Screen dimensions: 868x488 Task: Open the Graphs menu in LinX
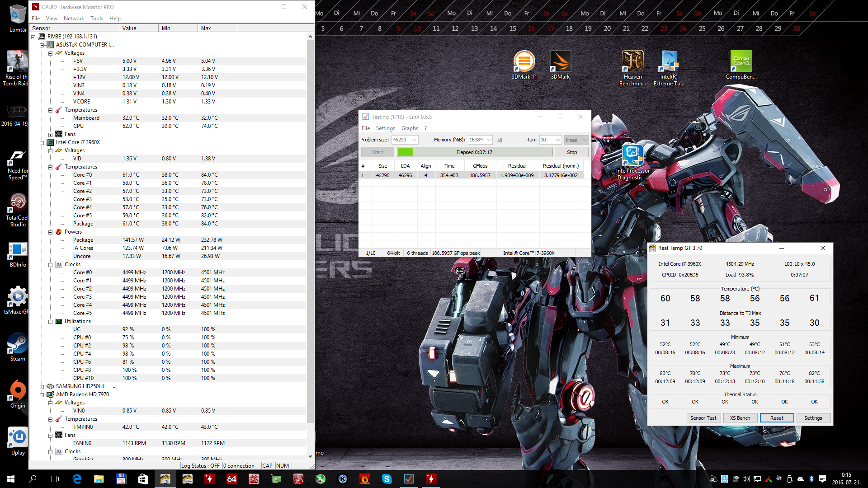(x=409, y=128)
